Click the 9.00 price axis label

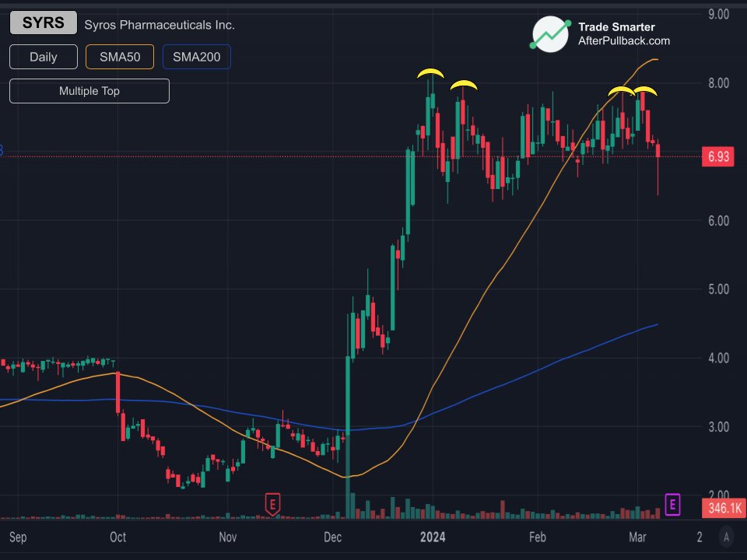coord(718,14)
